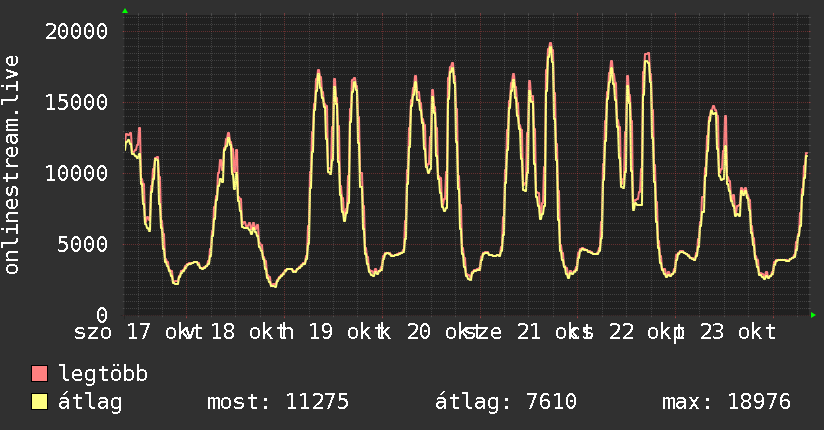Click the 20000 y-axis label

pos(77,32)
